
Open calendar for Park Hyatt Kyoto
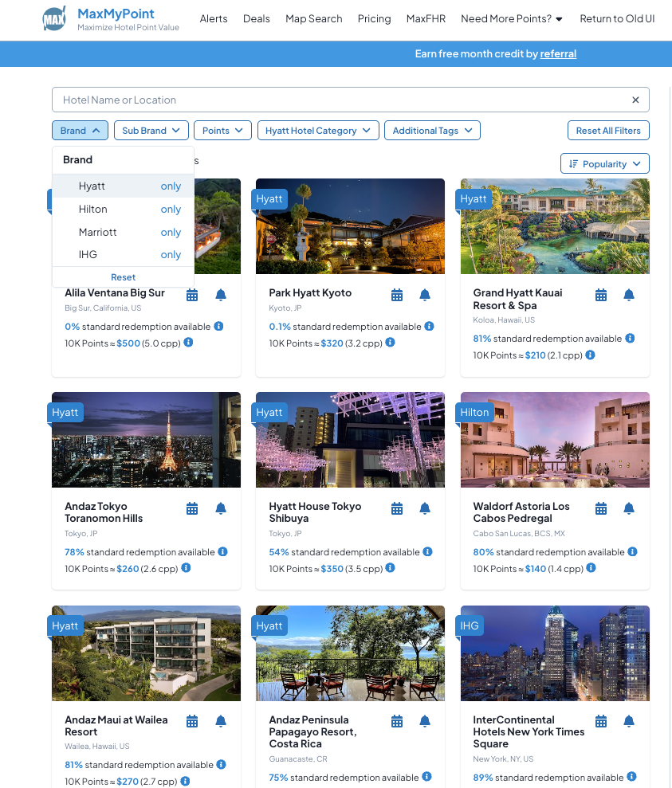pyautogui.click(x=397, y=295)
